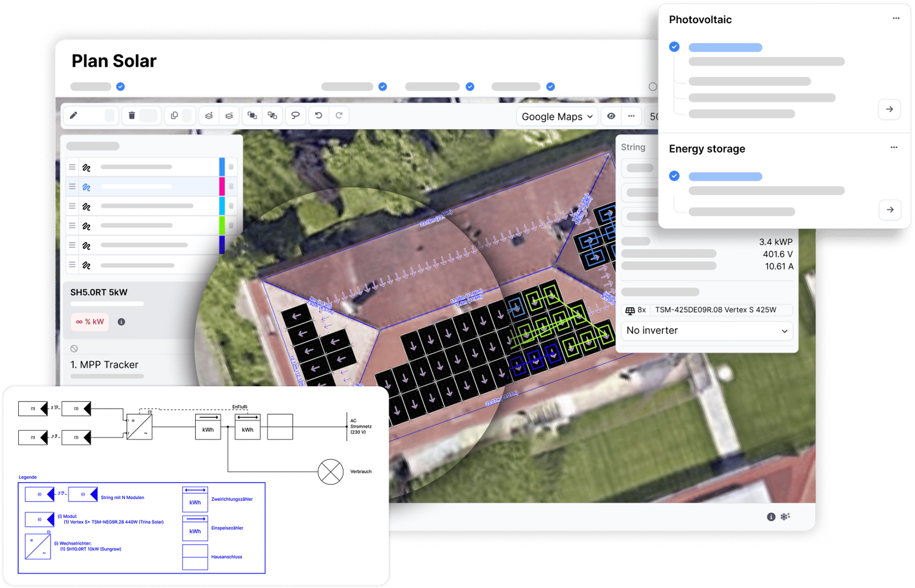
Task: Click the snowflake icon below the map
Action: (785, 517)
